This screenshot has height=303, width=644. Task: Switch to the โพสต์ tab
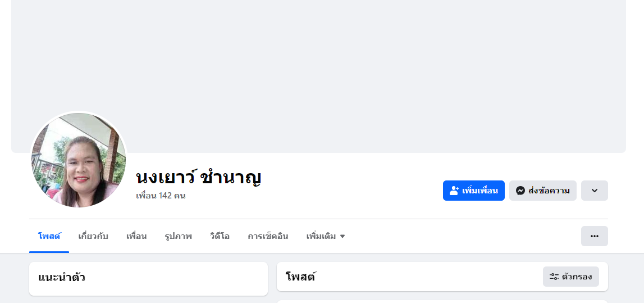pyautogui.click(x=49, y=236)
